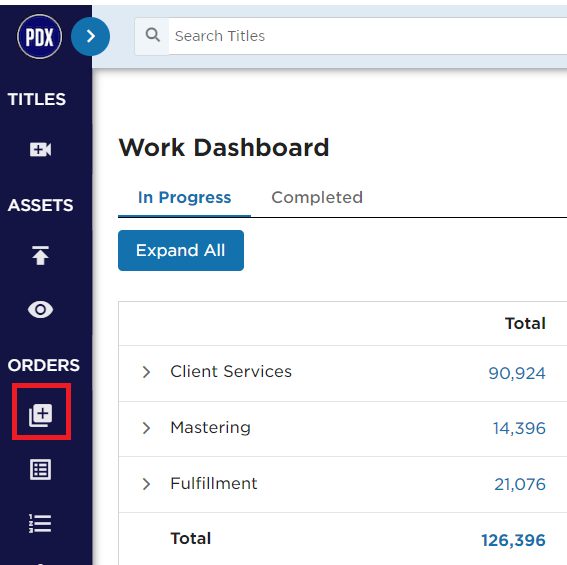567x565 pixels.
Task: Click grand total 126,396 link
Action: [513, 540]
